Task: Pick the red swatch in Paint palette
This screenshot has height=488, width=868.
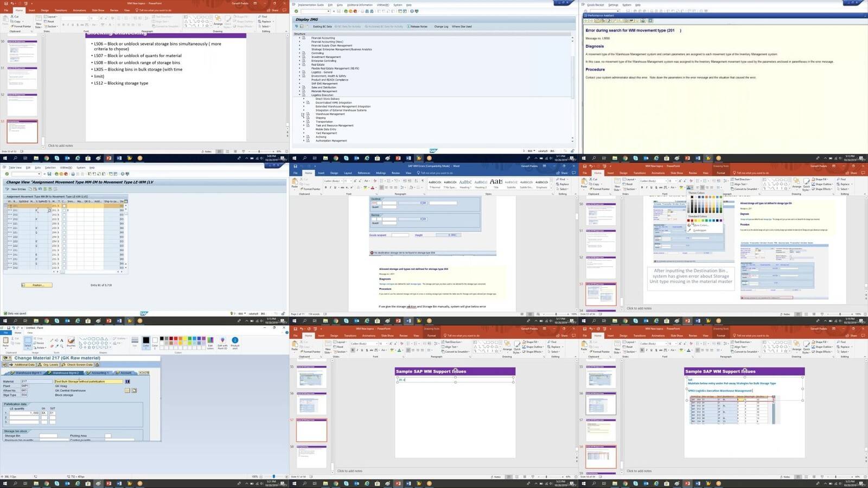Action: [175, 338]
